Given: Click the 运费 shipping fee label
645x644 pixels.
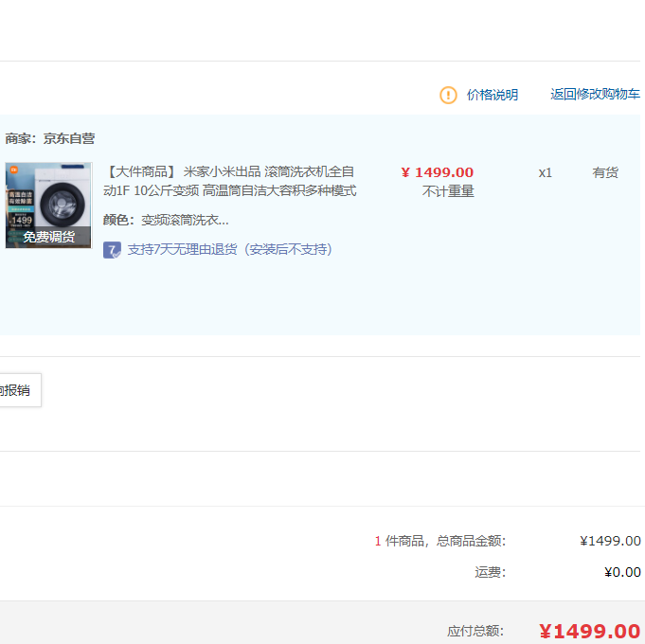Looking at the screenshot, I should click(490, 572).
